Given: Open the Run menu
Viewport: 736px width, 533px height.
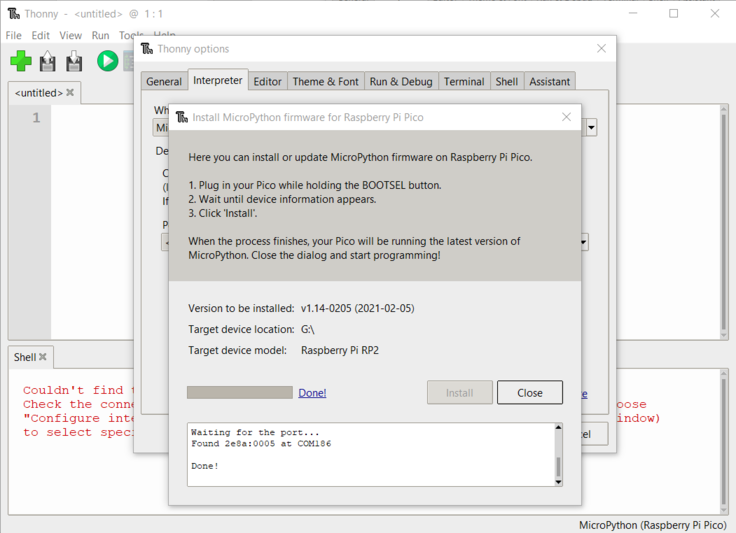Looking at the screenshot, I should tap(100, 36).
